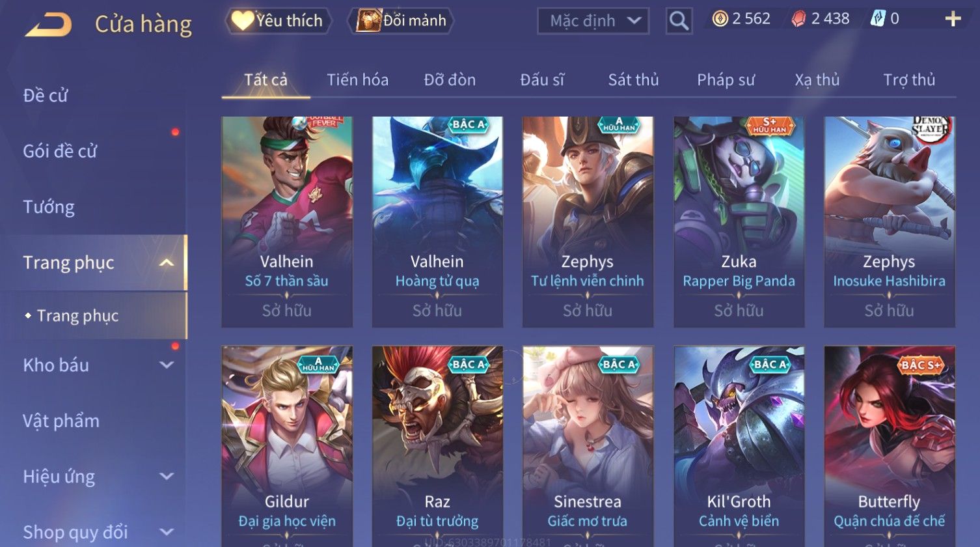Click the golden back arrow icon
The height and width of the screenshot is (547, 980).
pos(49,24)
